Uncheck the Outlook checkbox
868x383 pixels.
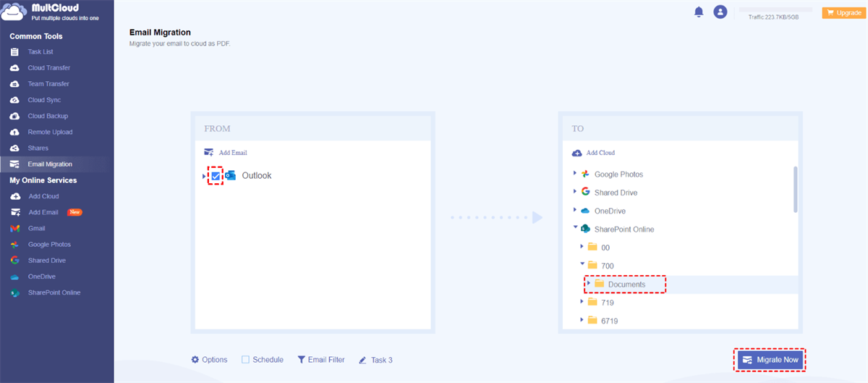click(216, 176)
